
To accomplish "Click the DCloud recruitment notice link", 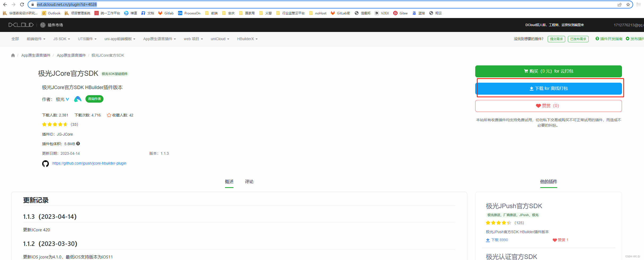I will tap(555, 25).
